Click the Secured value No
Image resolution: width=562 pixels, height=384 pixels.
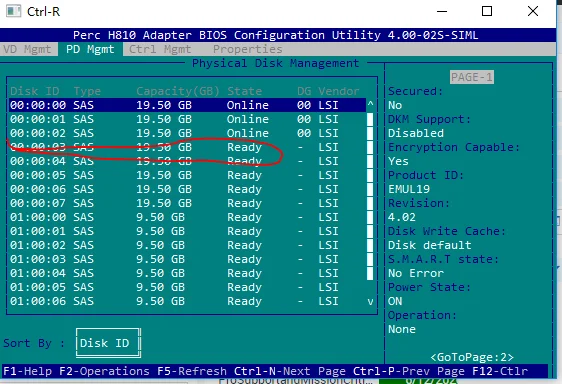[395, 105]
